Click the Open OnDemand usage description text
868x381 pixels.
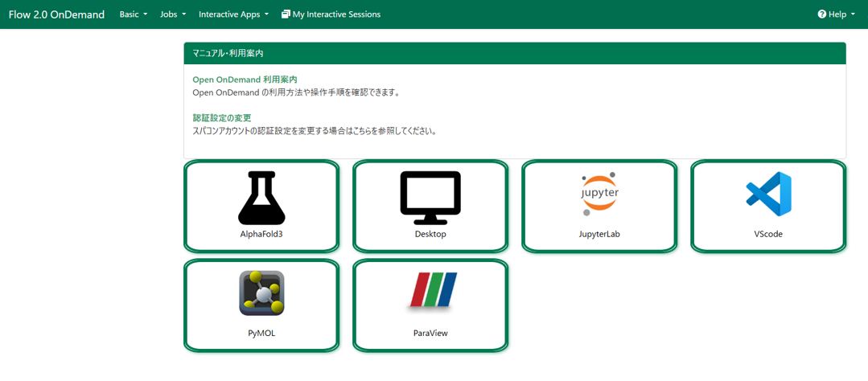click(296, 92)
